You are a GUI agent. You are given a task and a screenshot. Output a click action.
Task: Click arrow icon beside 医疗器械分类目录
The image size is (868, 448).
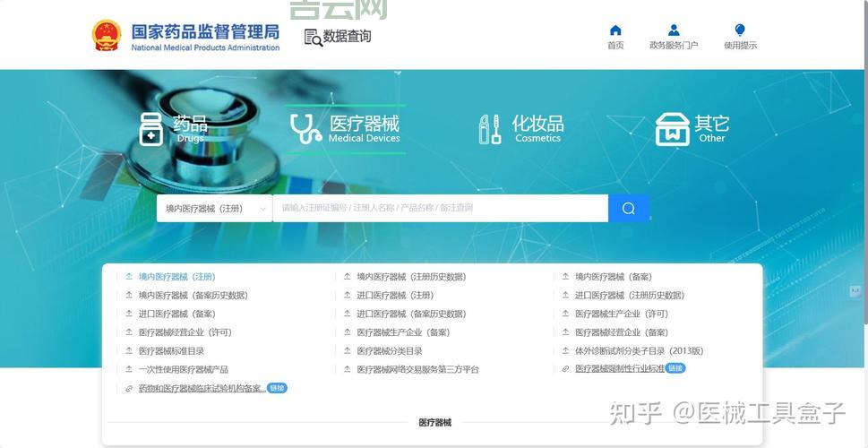pyautogui.click(x=347, y=350)
